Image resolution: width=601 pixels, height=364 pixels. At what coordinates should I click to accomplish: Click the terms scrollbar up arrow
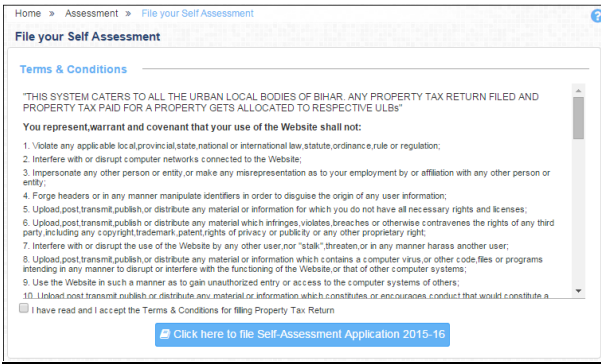point(578,90)
